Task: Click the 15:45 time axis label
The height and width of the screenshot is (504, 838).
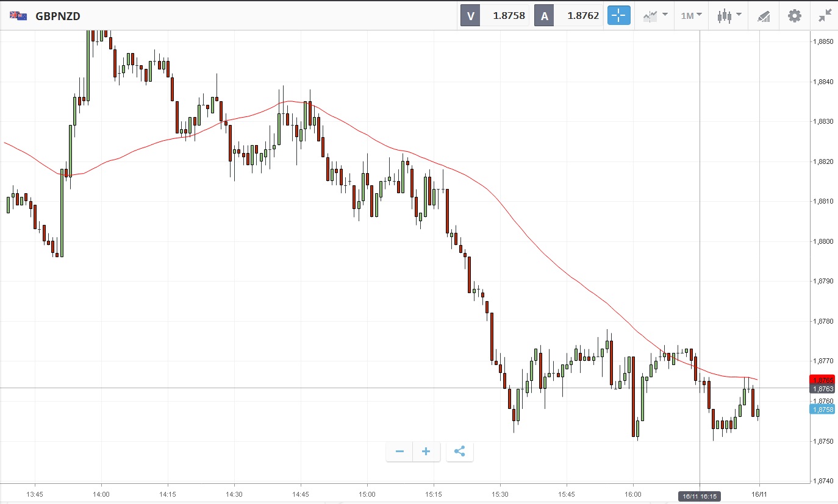Action: click(x=567, y=494)
